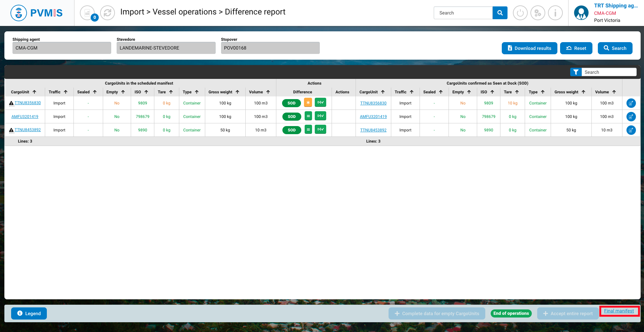
Task: Open the Final manifest link
Action: [619, 311]
